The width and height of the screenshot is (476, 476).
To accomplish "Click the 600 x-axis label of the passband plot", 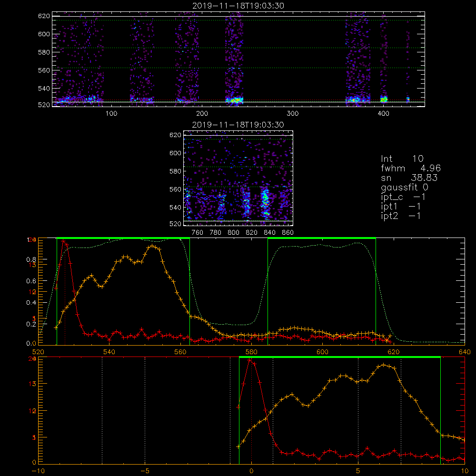I will pos(322,352).
